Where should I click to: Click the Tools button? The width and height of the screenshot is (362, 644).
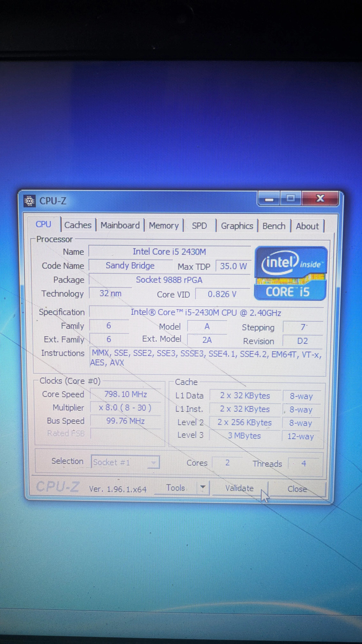pos(176,487)
